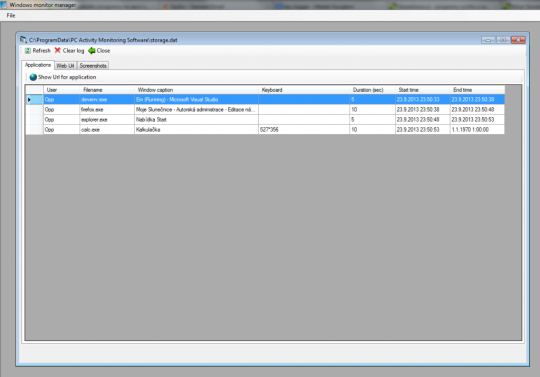The width and height of the screenshot is (540, 377).
Task: Click the User cell in the firefox.exe row
Action: (61, 109)
